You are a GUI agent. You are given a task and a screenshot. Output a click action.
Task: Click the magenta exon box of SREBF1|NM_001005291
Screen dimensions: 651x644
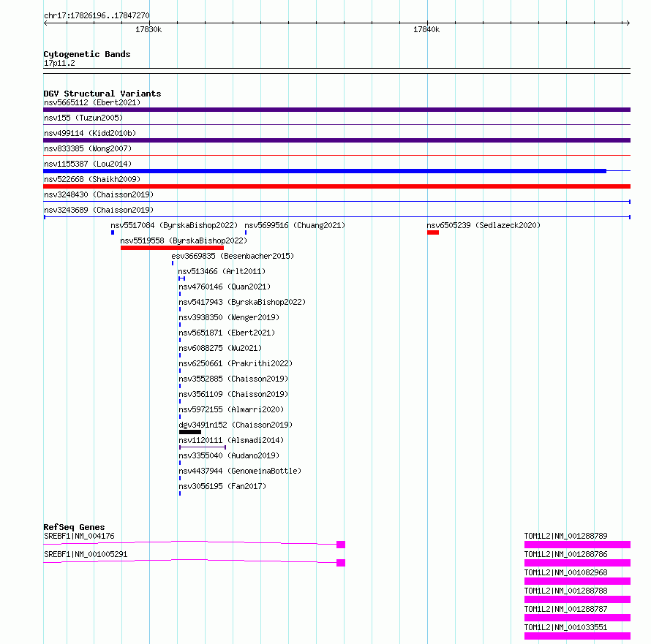click(341, 563)
